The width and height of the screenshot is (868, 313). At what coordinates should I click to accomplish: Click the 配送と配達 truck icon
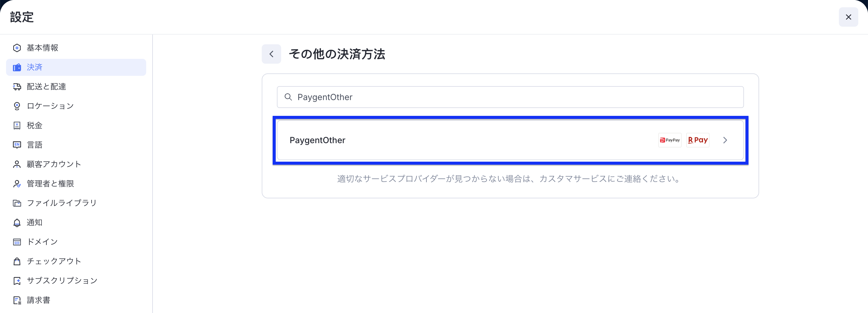[17, 86]
